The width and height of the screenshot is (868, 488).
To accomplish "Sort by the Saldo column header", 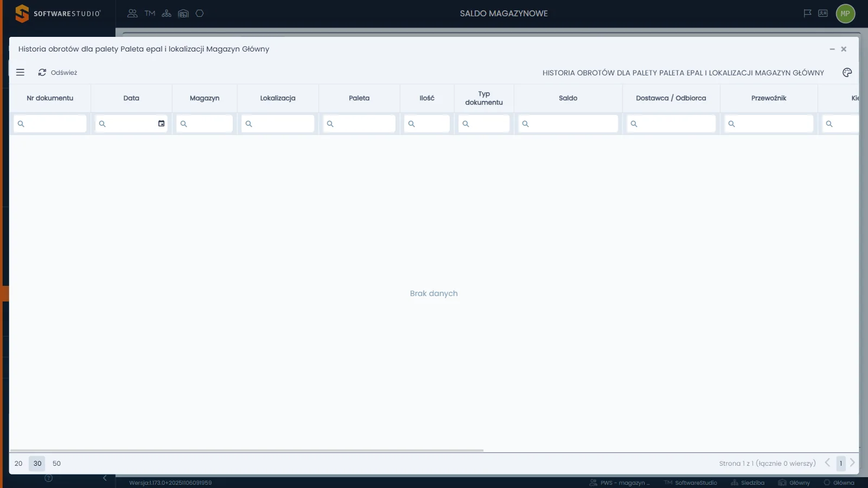I will click(x=568, y=98).
